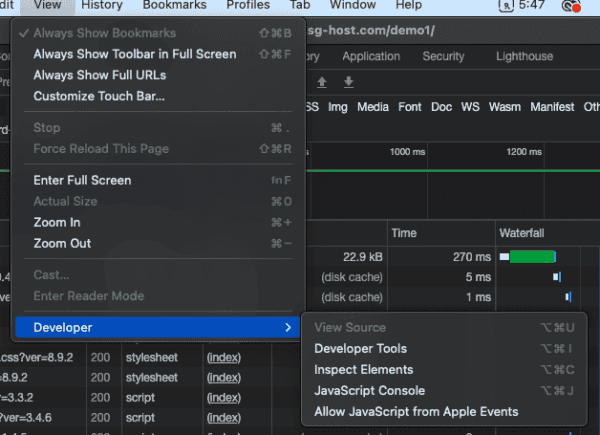Choose Customize Touch Bar...

(157, 96)
